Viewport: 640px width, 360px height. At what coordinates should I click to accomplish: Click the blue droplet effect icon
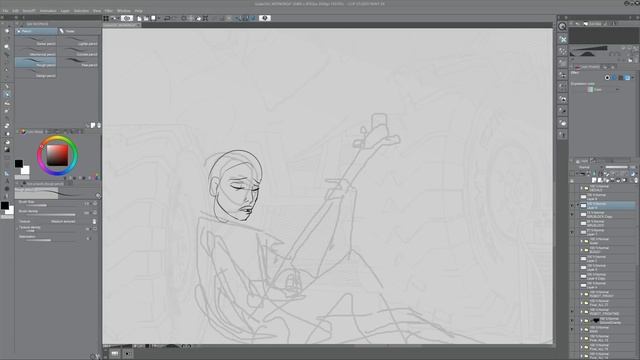pyautogui.click(x=614, y=78)
